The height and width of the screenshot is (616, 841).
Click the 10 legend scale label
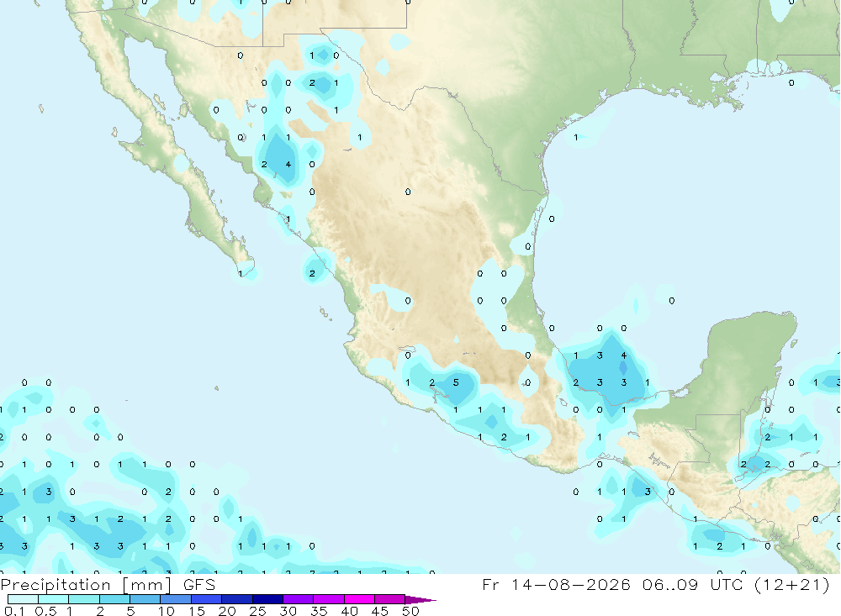[166, 611]
